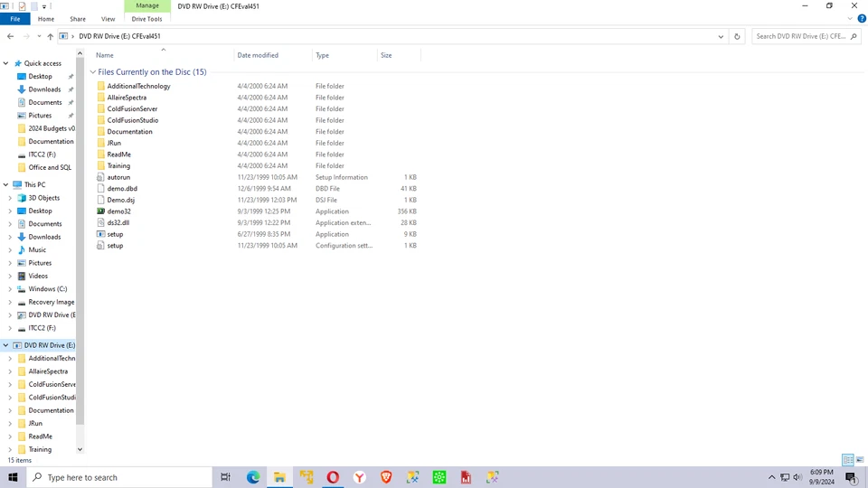Open File Explorer taskbar icon
868x488 pixels.
pyautogui.click(x=279, y=477)
